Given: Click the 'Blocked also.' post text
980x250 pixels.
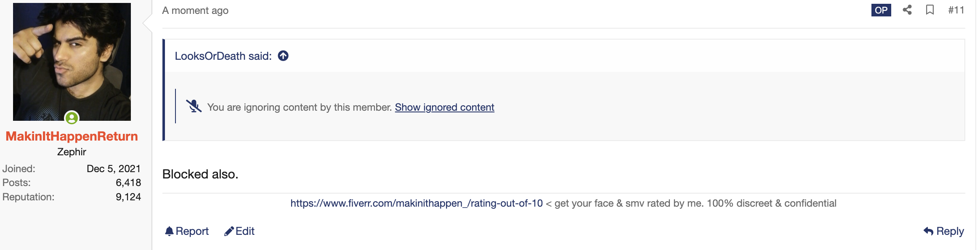Looking at the screenshot, I should (x=200, y=174).
